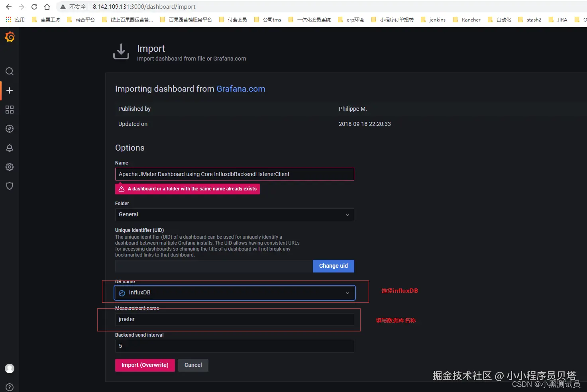Reload the page with the refresh icon
This screenshot has height=392, width=587.
[x=34, y=7]
